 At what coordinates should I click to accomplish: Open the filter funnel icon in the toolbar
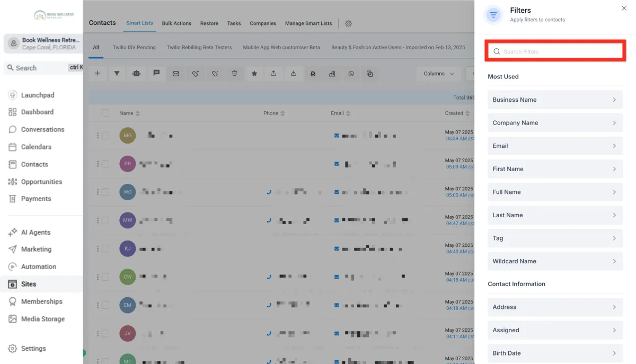[117, 74]
